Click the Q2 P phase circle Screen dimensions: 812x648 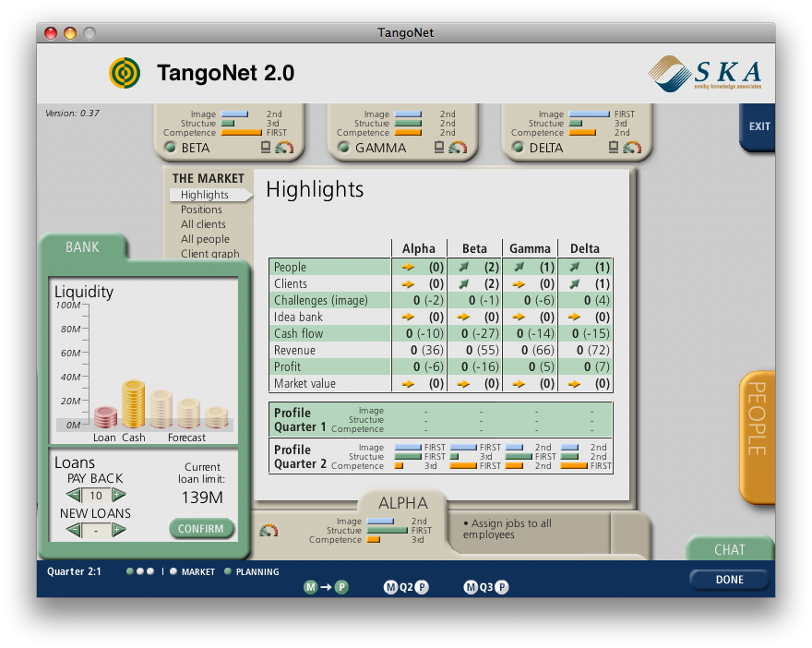[422, 587]
